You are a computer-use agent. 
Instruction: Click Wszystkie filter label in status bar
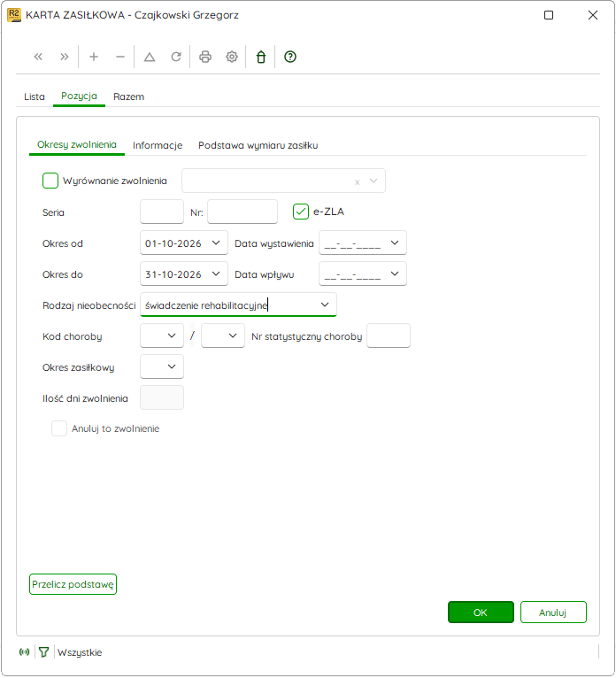(80, 652)
